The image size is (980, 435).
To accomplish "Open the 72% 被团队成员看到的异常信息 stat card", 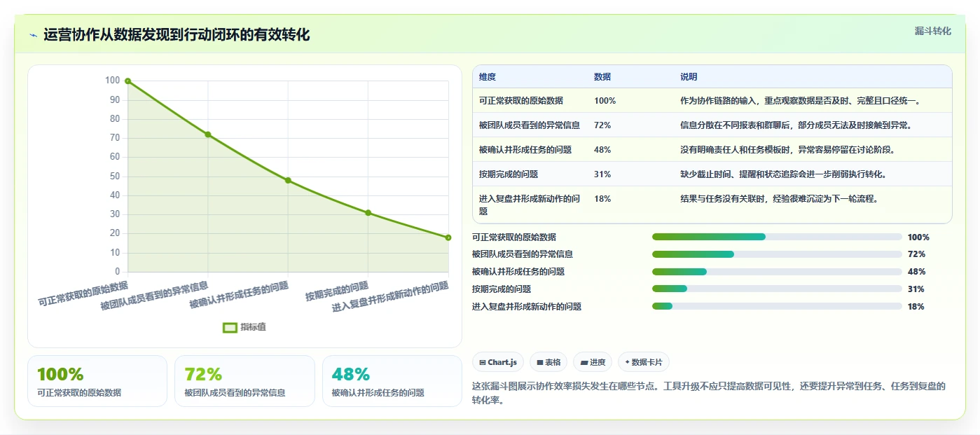I will coord(244,381).
